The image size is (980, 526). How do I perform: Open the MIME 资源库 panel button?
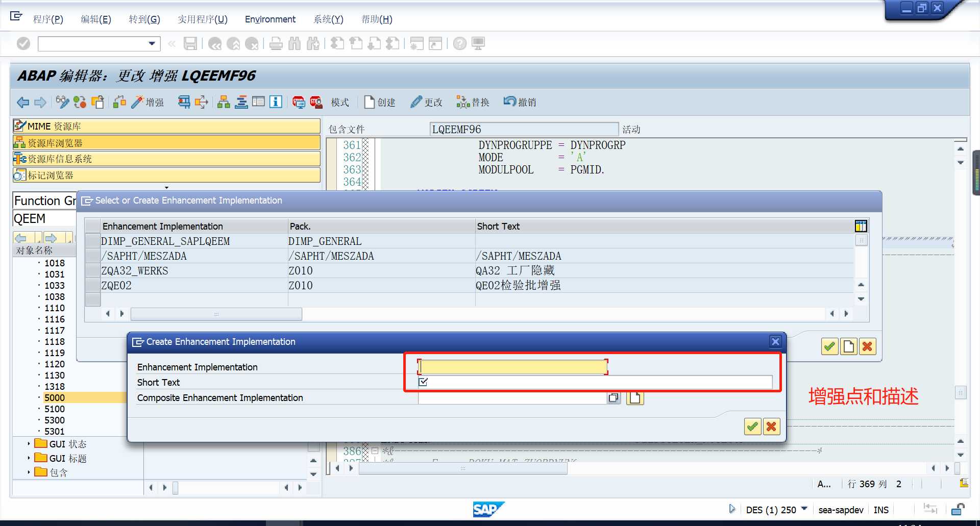(x=166, y=126)
